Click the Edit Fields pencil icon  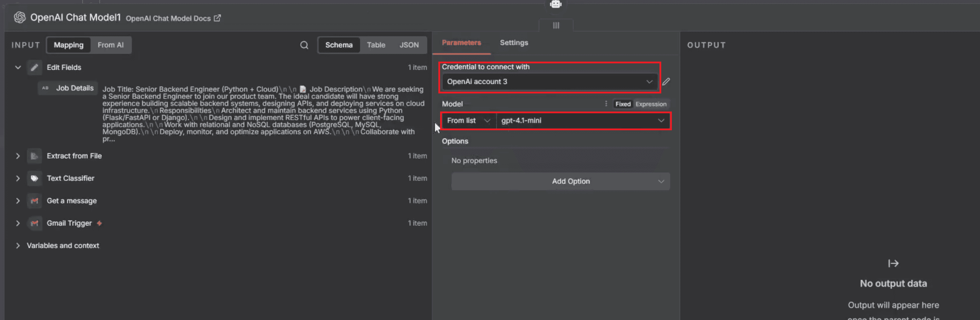coord(34,67)
